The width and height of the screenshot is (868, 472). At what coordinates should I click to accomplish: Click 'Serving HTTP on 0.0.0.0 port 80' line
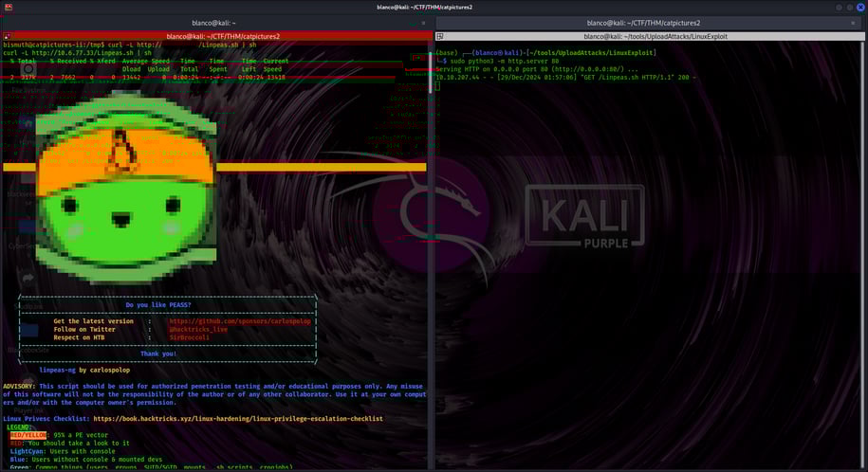[x=536, y=69]
